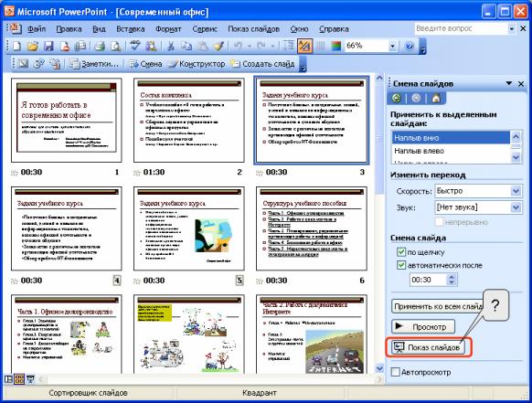
Task: Click the Hide Slide icon on sorter toolbar
Action: click(23, 63)
